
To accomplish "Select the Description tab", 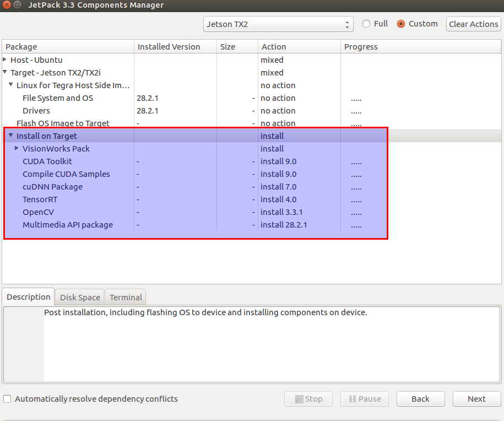I will [28, 296].
